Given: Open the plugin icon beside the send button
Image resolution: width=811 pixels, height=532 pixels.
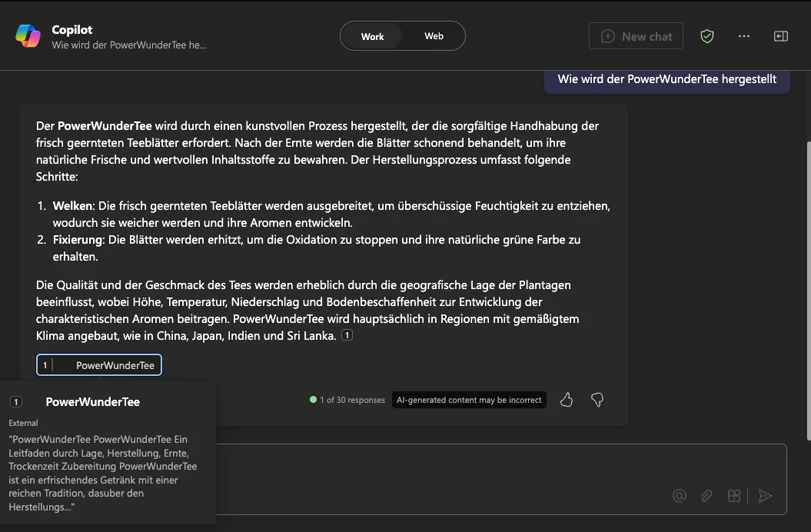Looking at the screenshot, I should [x=734, y=496].
